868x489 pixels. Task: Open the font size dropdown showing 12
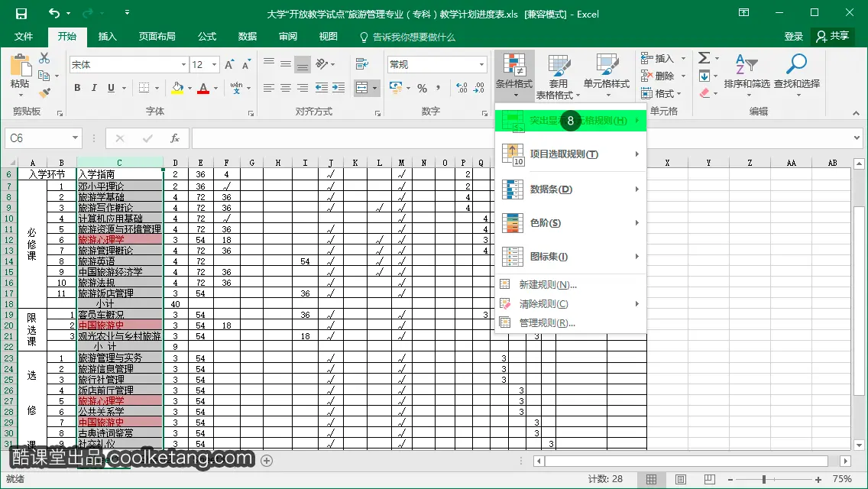click(214, 65)
